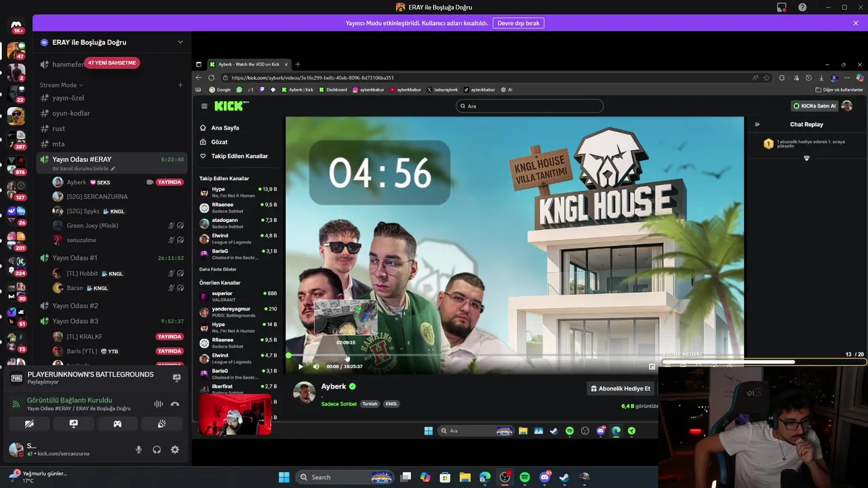Edit channel status pencil under Yayın Odası #ERAY

(113, 169)
